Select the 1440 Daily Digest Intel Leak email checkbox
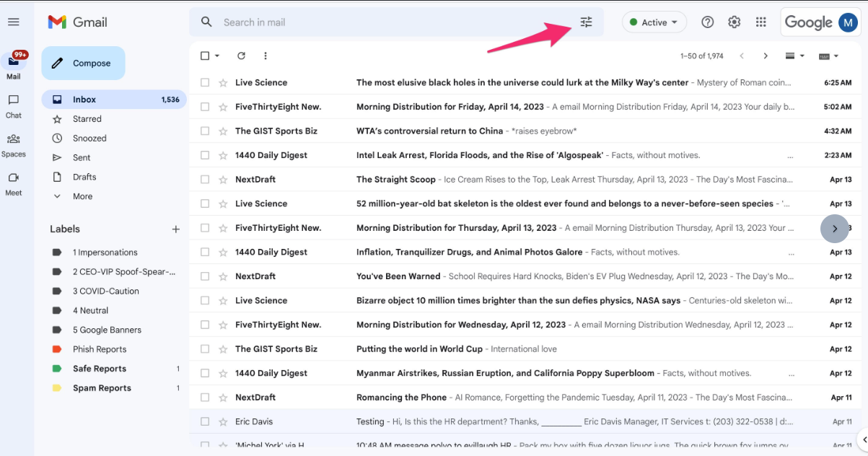 pos(205,155)
